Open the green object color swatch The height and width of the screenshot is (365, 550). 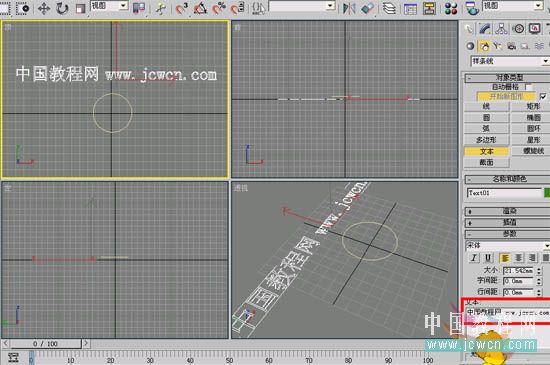547,193
